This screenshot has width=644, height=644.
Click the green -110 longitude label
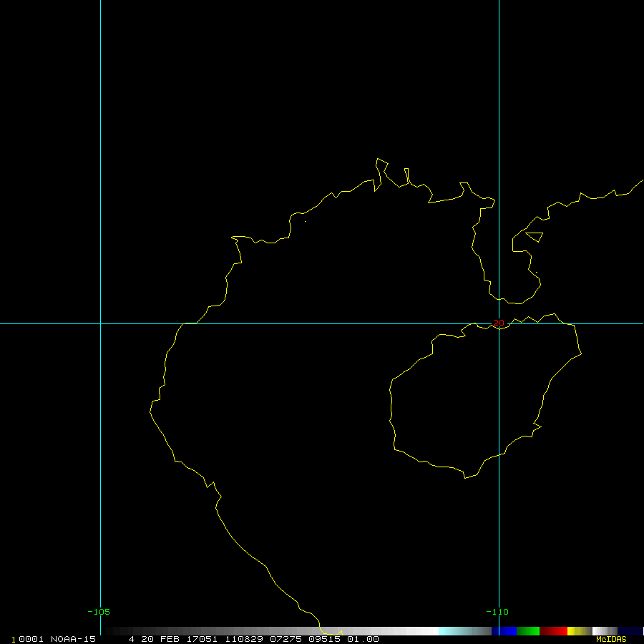(x=497, y=612)
